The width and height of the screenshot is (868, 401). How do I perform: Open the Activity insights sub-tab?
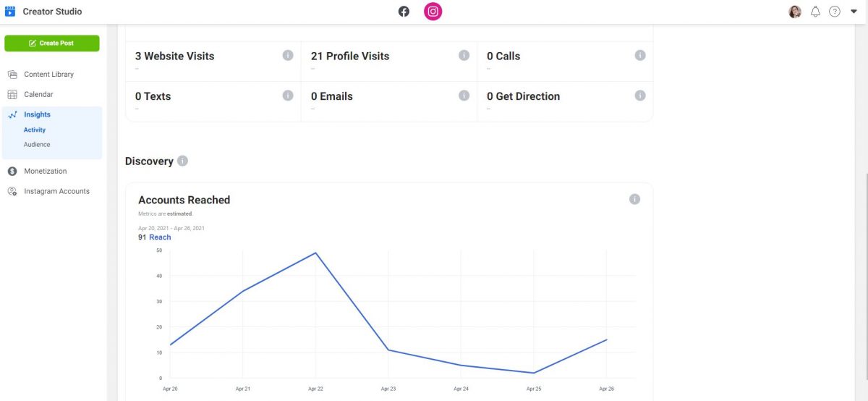coord(35,130)
